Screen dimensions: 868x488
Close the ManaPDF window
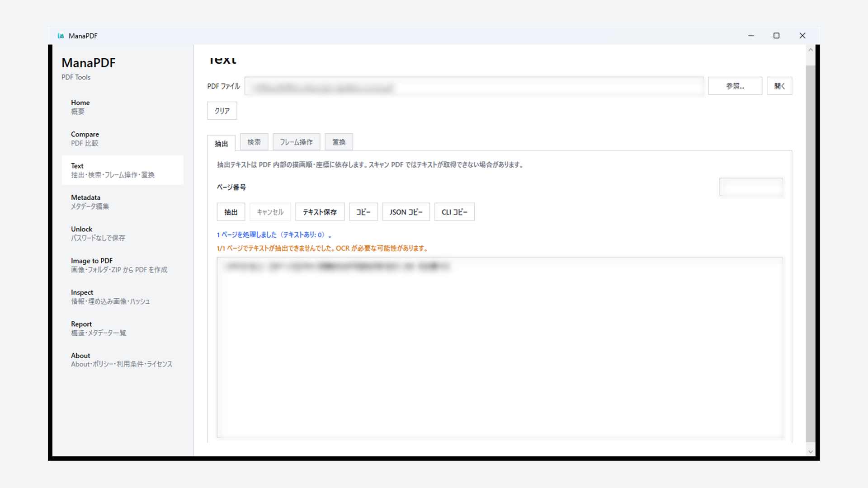coord(802,36)
